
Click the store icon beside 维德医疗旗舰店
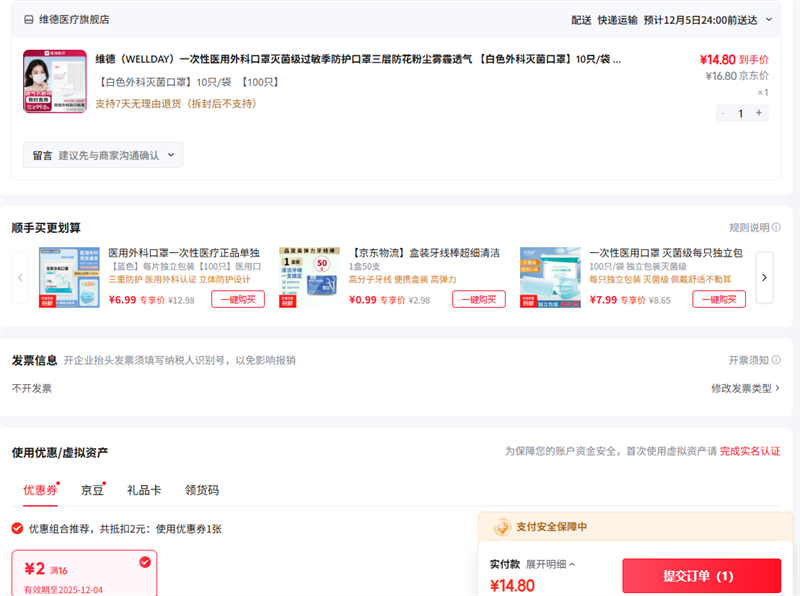pyautogui.click(x=28, y=19)
